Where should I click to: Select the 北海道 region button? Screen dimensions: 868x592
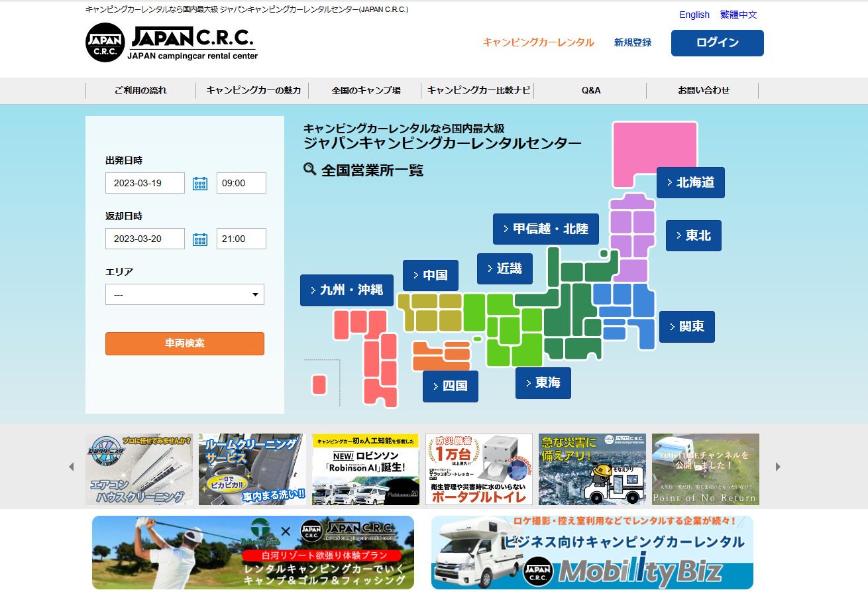coord(690,182)
